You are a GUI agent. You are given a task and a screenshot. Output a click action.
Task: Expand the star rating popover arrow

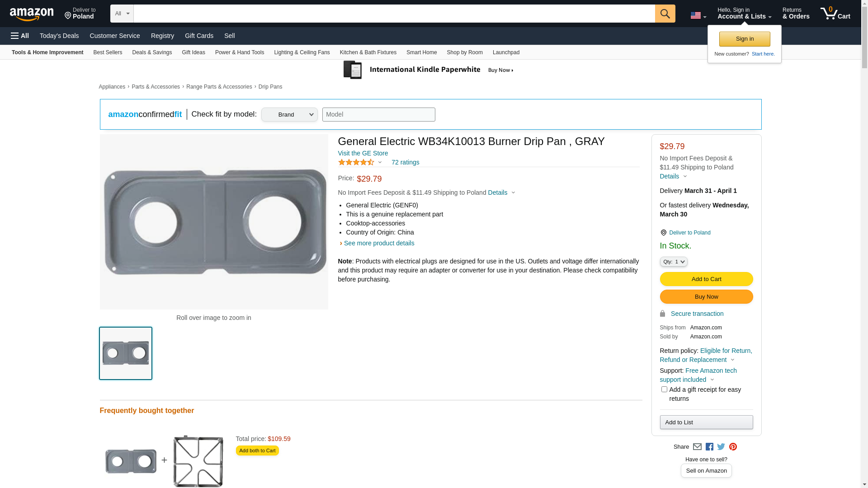380,163
